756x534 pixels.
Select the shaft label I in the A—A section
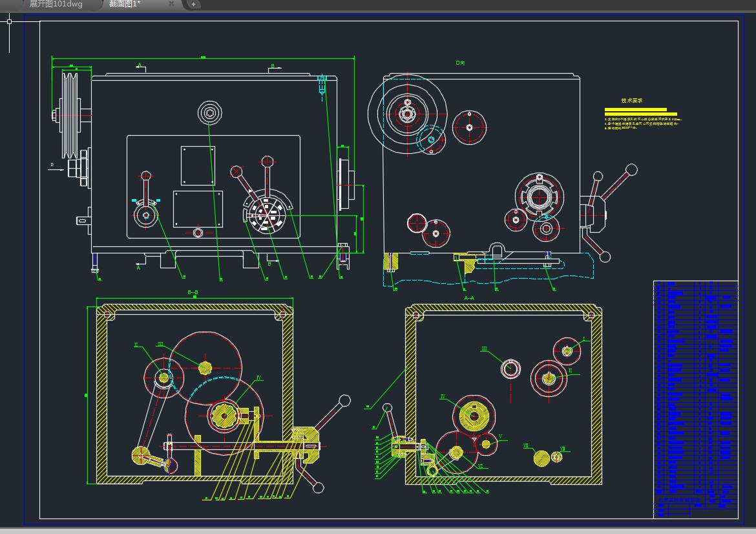(584, 339)
